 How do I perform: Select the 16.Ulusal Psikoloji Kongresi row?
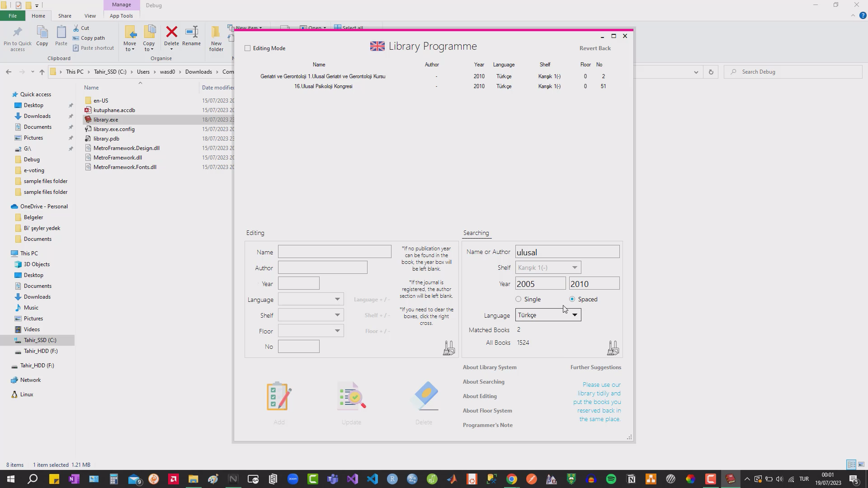coord(434,86)
